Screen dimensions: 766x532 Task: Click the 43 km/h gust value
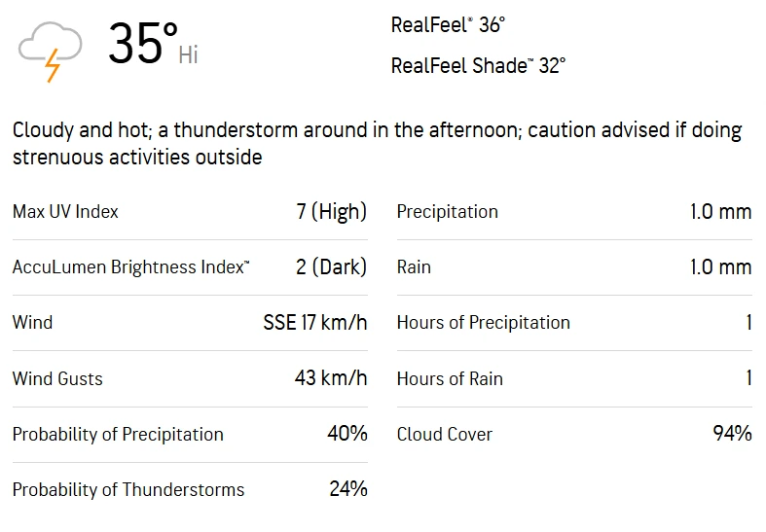(331, 378)
